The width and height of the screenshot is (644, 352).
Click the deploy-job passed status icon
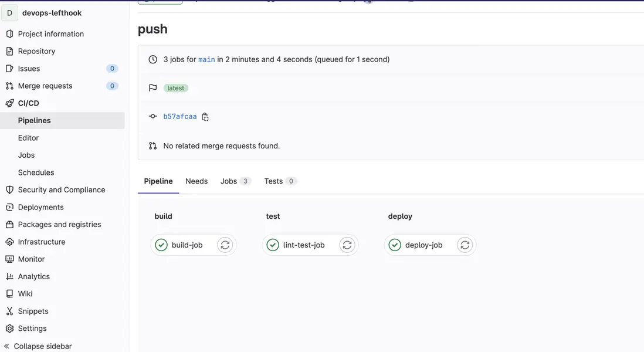pos(395,245)
